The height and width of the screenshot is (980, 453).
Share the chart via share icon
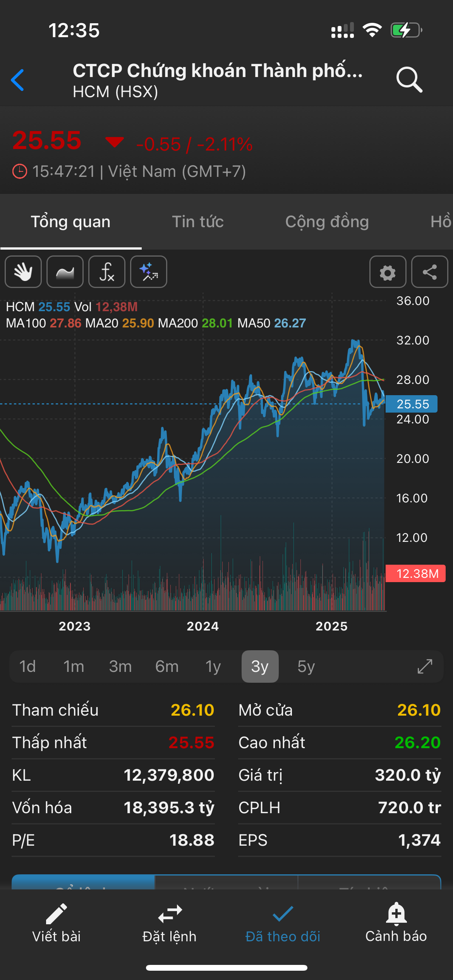pos(429,272)
